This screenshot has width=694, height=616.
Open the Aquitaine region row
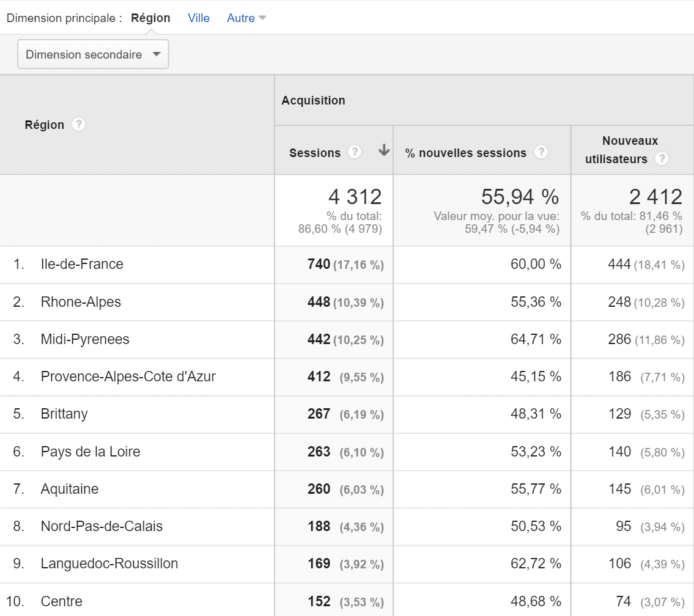pos(70,489)
